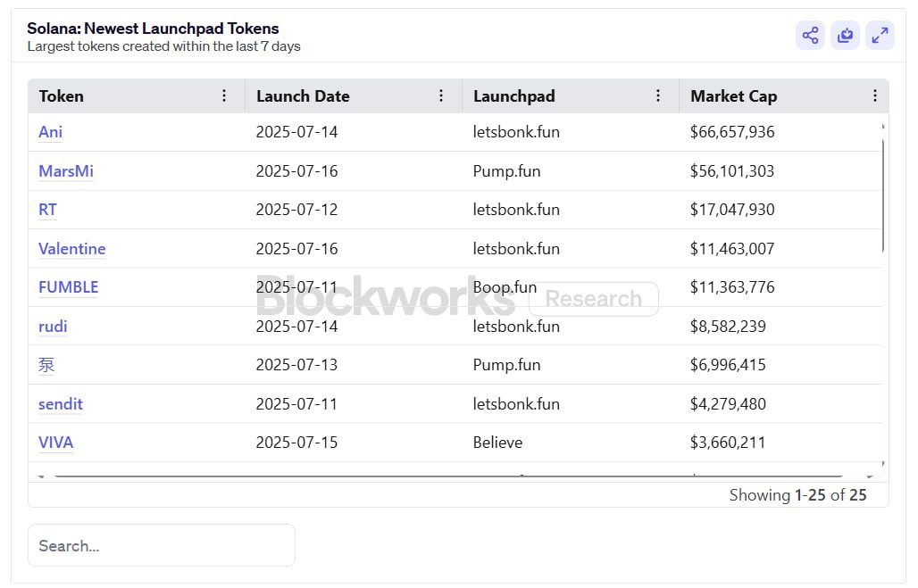Select sendit market cap $4,279,480
This screenshot has width=918, height=588.
(x=728, y=404)
